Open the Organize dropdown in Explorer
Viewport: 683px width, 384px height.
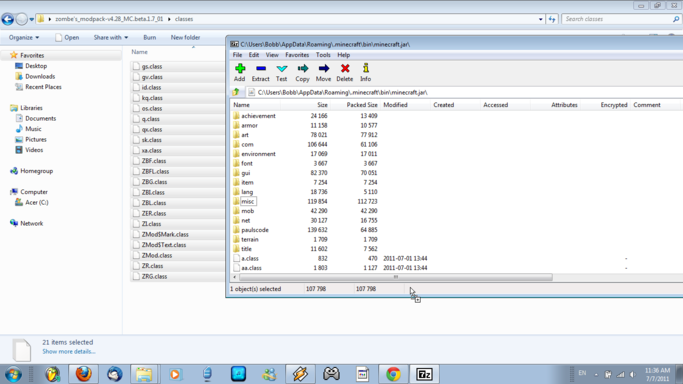click(x=24, y=37)
